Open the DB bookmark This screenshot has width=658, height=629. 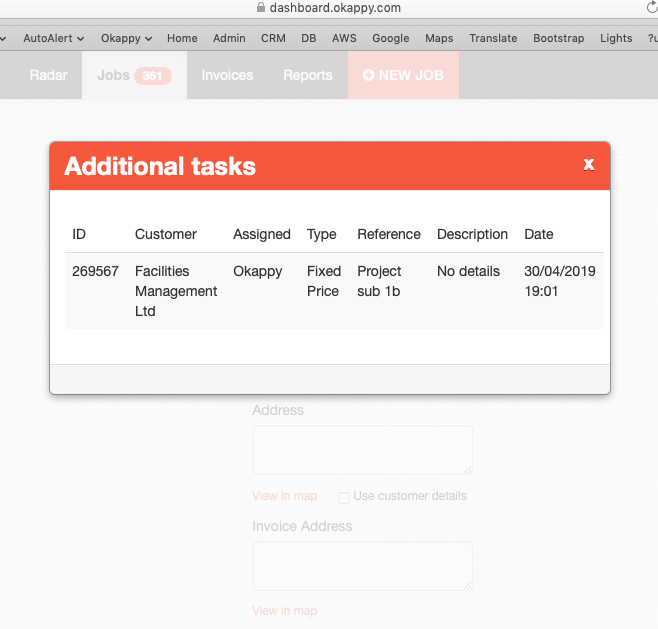click(308, 38)
